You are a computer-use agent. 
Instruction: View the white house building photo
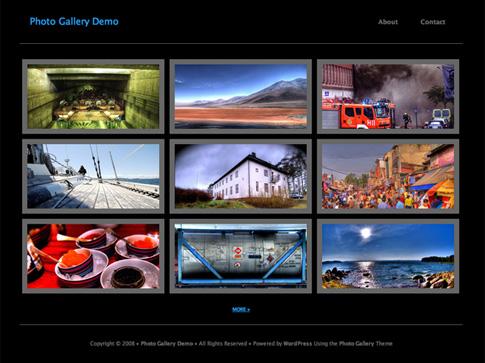click(241, 176)
